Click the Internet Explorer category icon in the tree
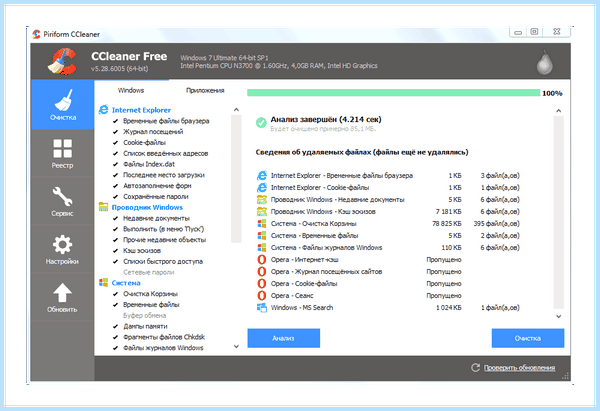The image size is (600, 411). coord(103,110)
